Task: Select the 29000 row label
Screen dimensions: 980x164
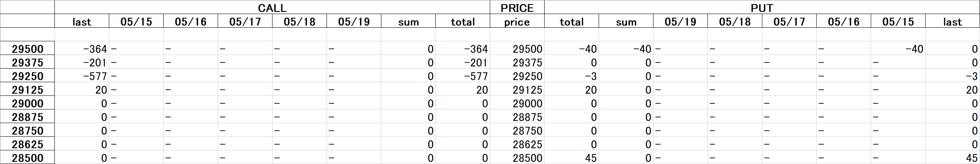Action: [27, 103]
